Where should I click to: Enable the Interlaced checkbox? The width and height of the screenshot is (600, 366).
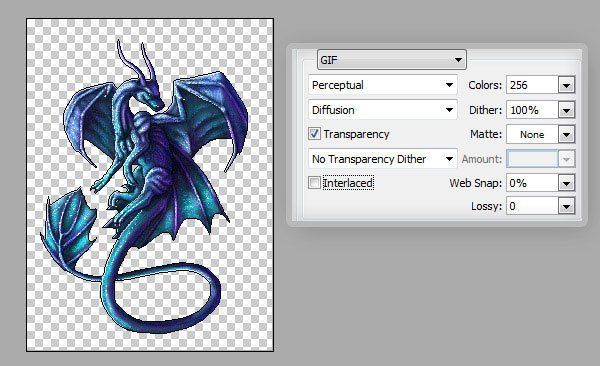tap(314, 183)
